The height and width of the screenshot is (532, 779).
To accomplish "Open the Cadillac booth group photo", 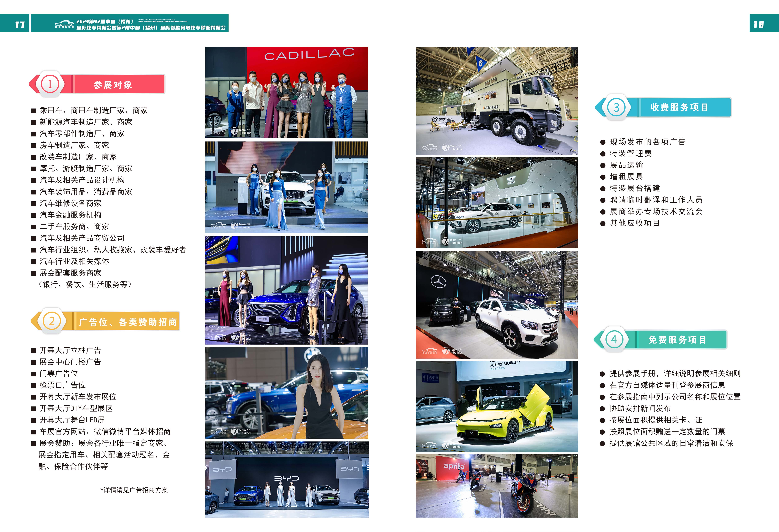I will pyautogui.click(x=287, y=92).
